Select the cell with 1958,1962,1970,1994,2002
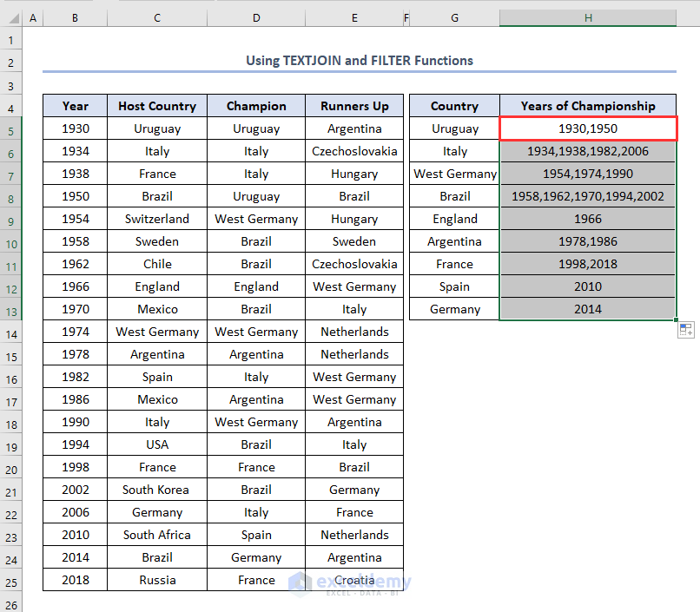Screen dimensions: 700x612 tap(588, 196)
